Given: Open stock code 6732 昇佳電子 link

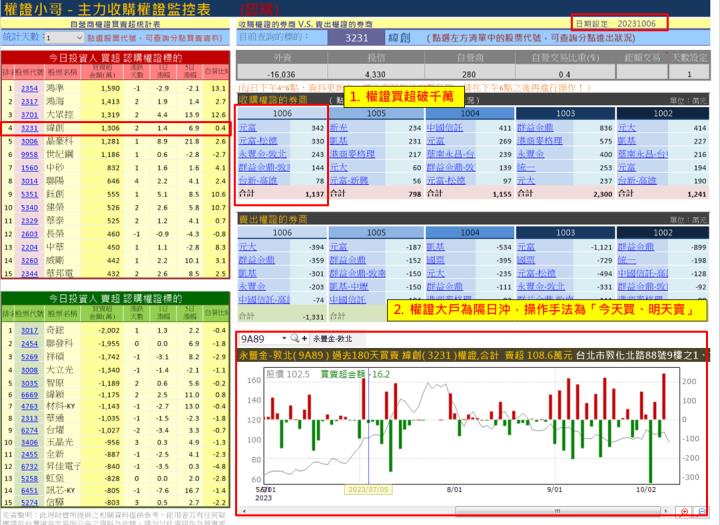Looking at the screenshot, I should (x=29, y=467).
